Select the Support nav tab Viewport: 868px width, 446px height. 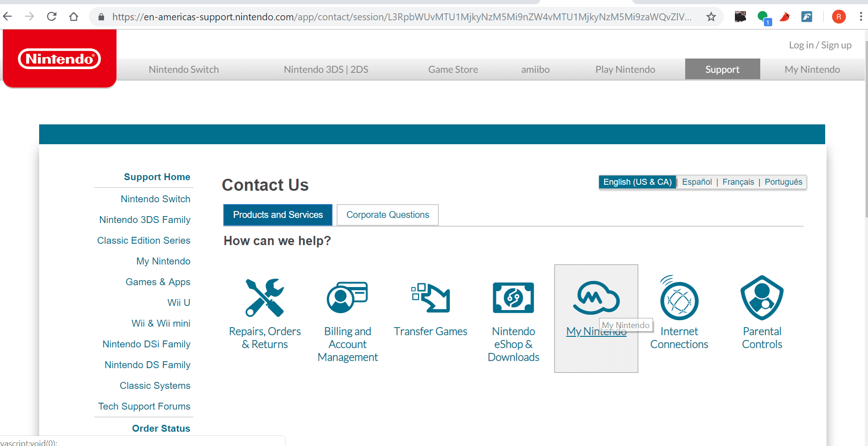pos(722,69)
